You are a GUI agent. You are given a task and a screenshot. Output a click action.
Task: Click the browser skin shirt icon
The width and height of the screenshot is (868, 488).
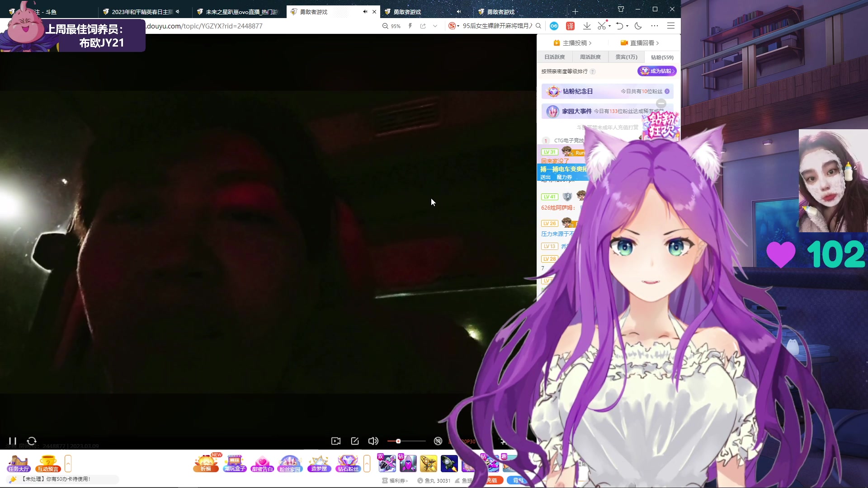click(x=621, y=9)
